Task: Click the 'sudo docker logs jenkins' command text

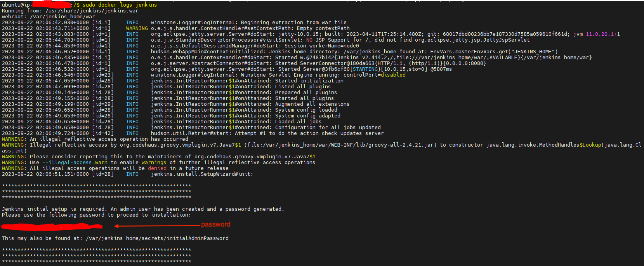Action: pyautogui.click(x=120, y=5)
